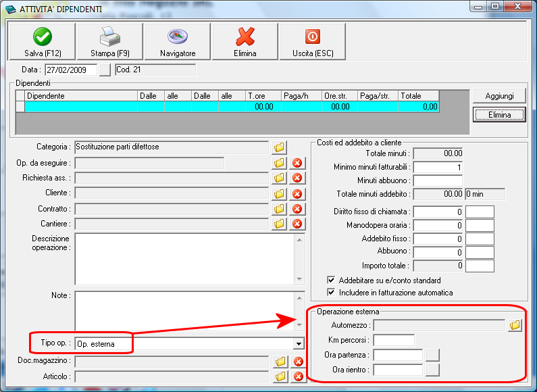Click the Ora rientro input field
Viewport: 537px width, 392px height.
point(398,370)
